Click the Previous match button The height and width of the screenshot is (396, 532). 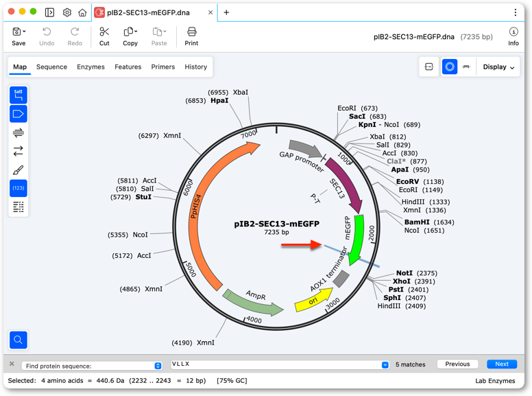pyautogui.click(x=458, y=364)
